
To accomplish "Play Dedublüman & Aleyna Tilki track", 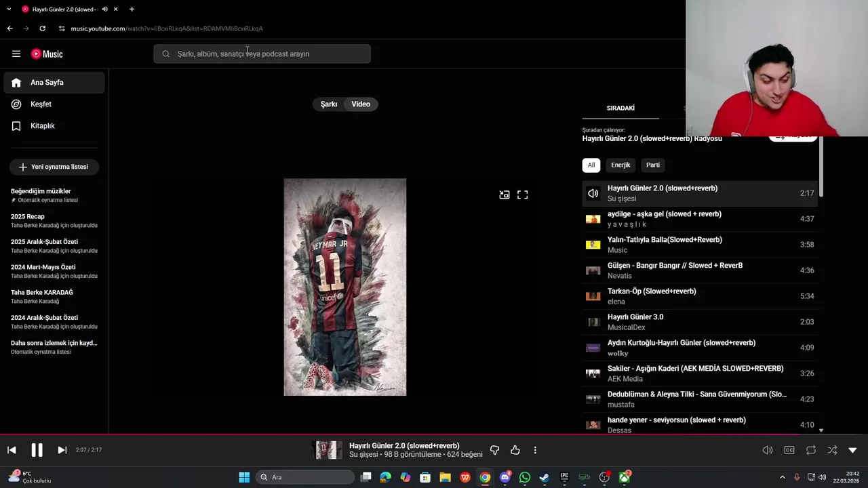I will click(x=700, y=399).
